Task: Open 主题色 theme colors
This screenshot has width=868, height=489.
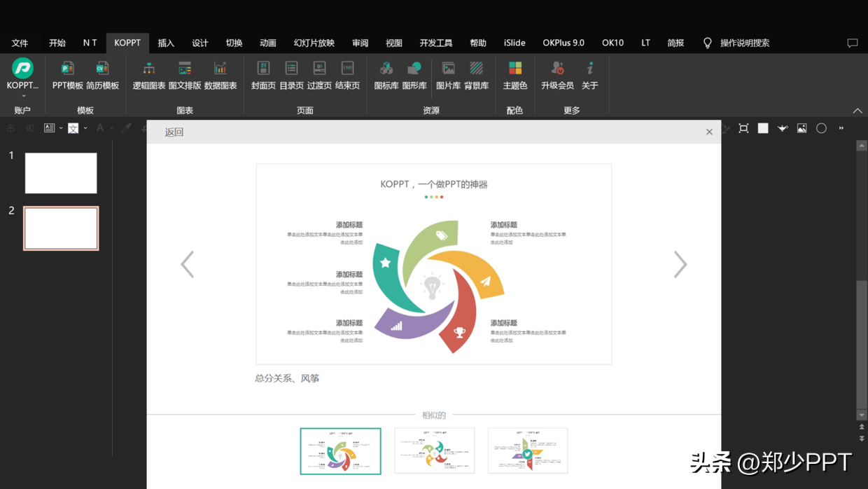Action: (x=515, y=76)
